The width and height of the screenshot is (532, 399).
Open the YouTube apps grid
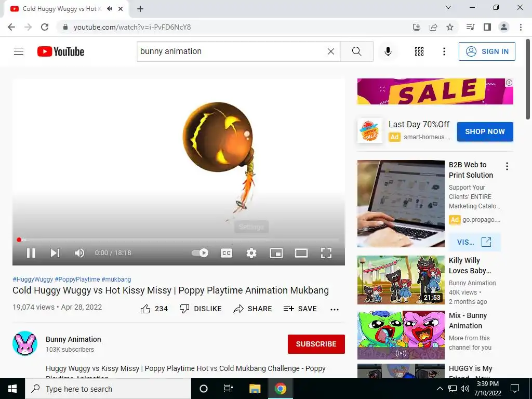[419, 51]
